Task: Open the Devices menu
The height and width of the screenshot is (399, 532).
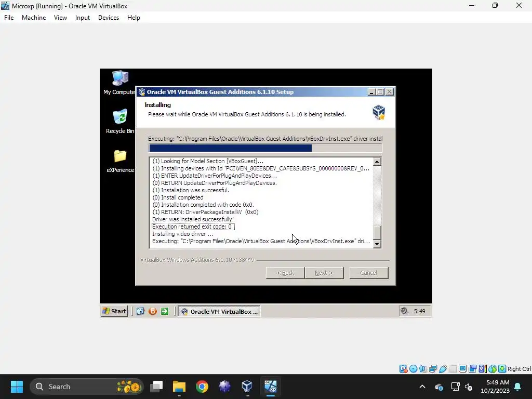Action: (x=109, y=18)
